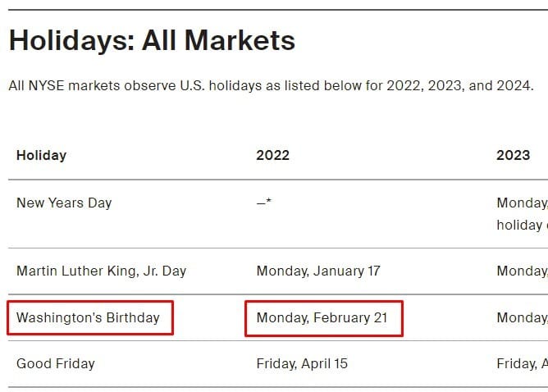Click the word Markets in the title

(240, 40)
